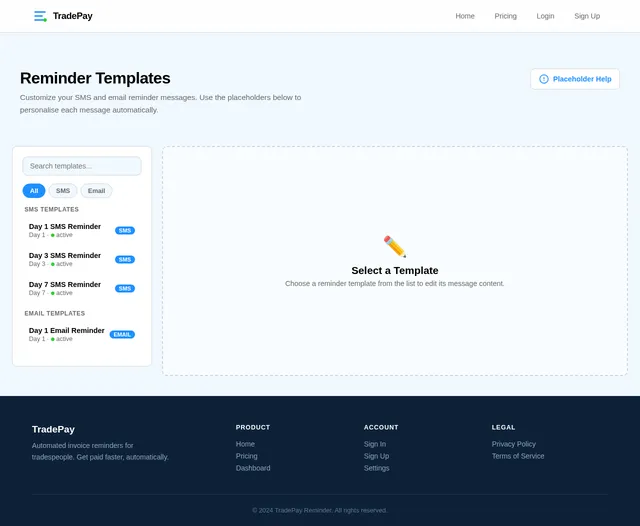The image size is (640, 526).
Task: Open the footer Pricing link under Product
Action: point(247,456)
